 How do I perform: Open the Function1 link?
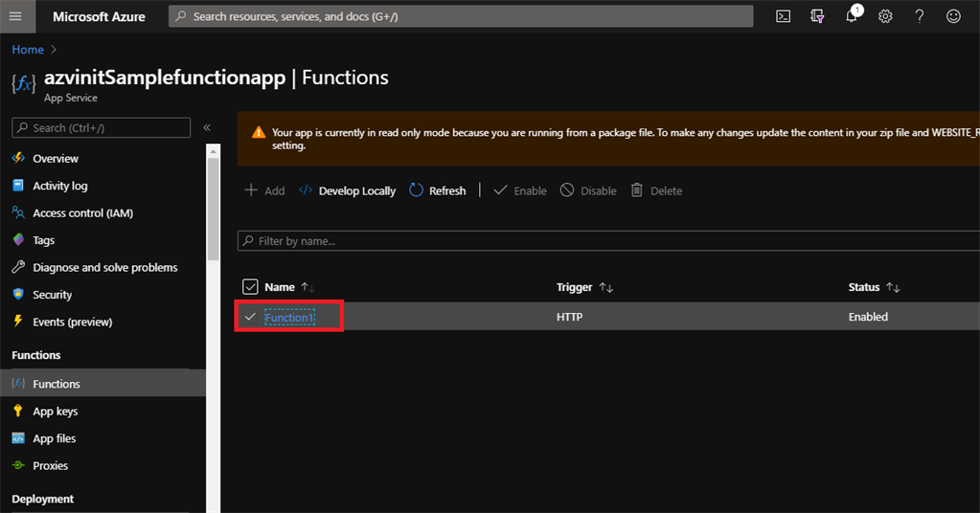pyautogui.click(x=289, y=317)
